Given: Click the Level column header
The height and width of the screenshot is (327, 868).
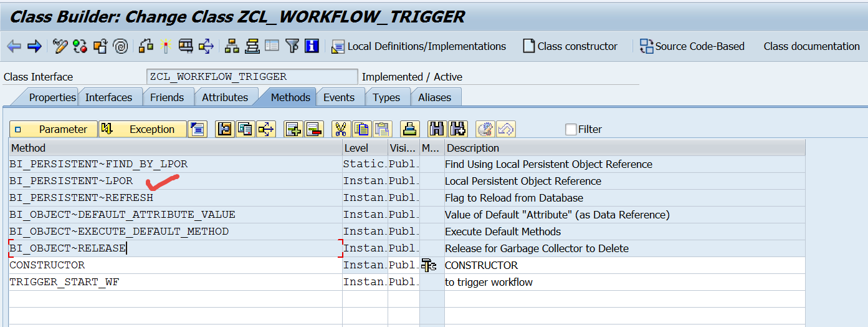Looking at the screenshot, I should coord(365,148).
